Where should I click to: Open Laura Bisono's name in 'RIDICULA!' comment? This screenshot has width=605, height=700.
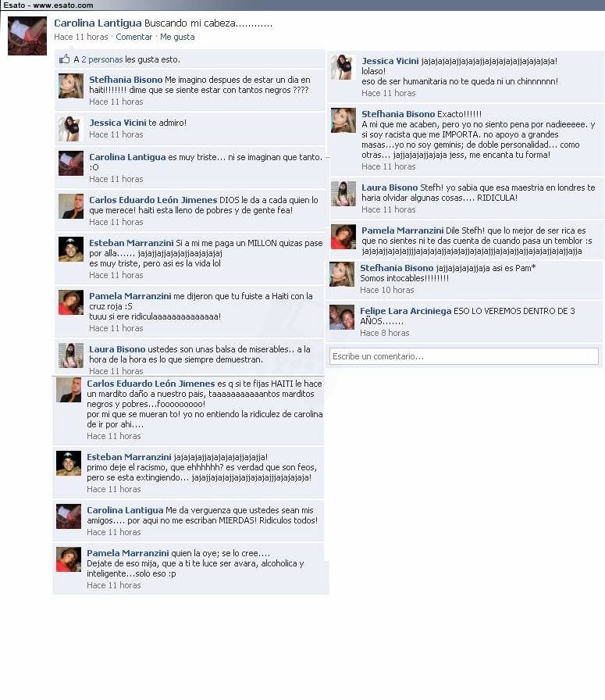pos(390,187)
